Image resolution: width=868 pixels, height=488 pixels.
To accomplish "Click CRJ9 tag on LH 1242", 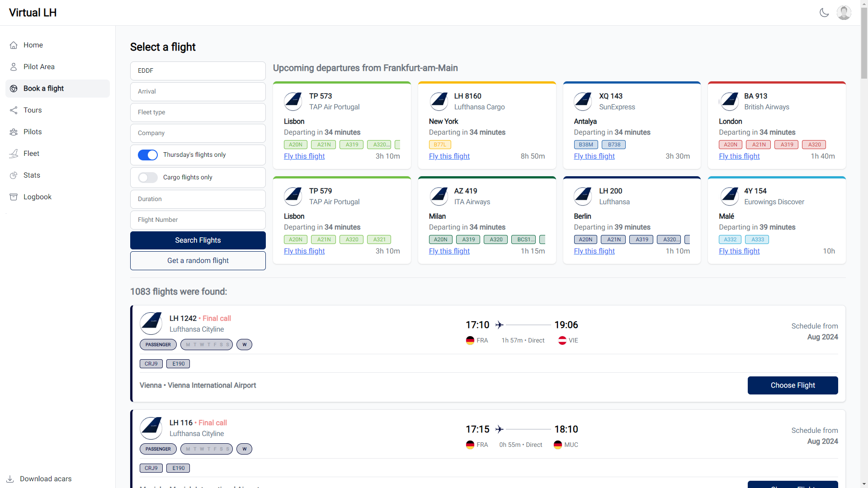I will click(x=151, y=364).
